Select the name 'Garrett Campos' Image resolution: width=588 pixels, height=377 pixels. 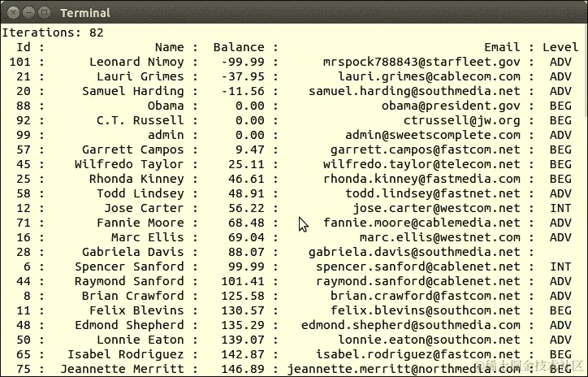click(133, 149)
